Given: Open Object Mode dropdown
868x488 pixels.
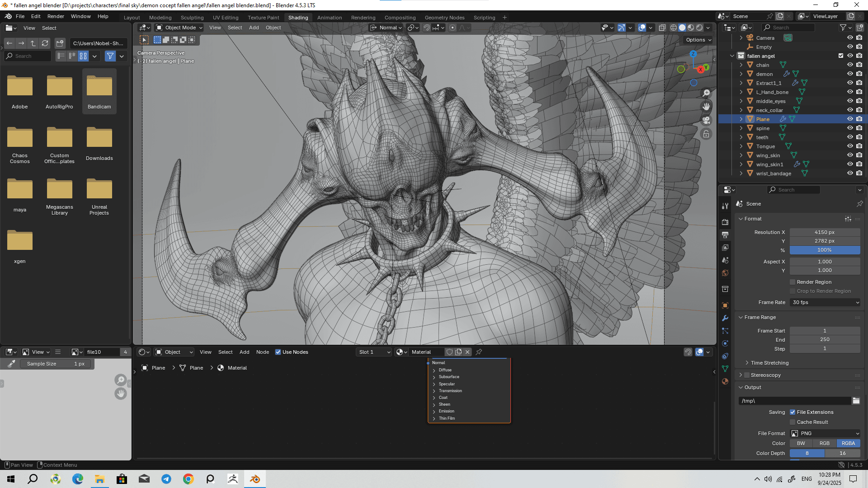Looking at the screenshot, I should coord(179,28).
